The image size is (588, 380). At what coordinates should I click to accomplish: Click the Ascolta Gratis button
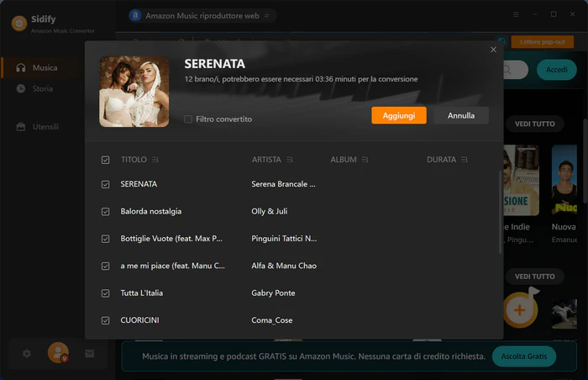coord(524,356)
